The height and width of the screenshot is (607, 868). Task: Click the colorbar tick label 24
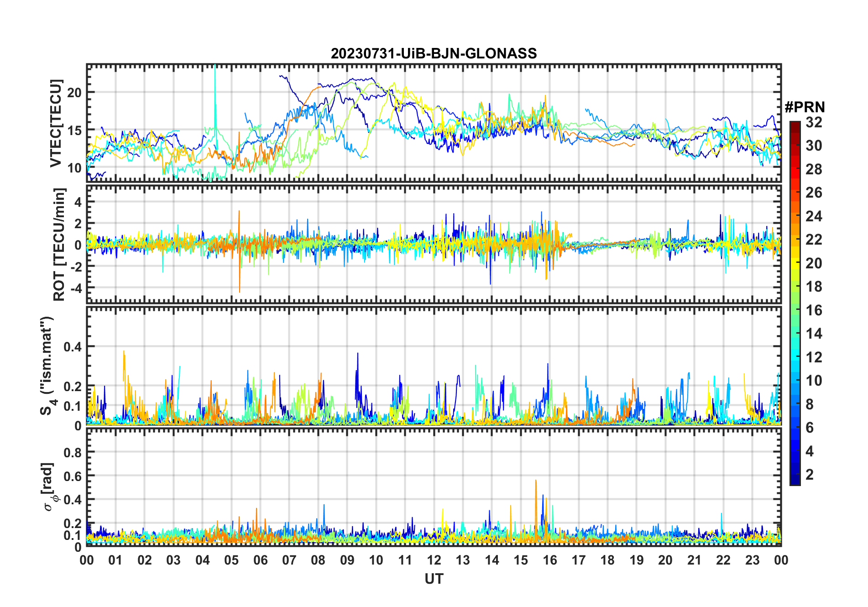[x=814, y=216]
